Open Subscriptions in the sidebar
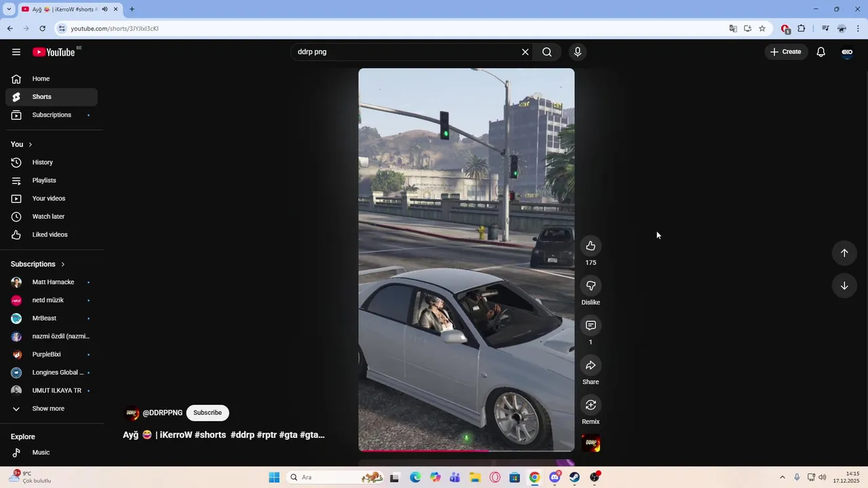 (52, 115)
